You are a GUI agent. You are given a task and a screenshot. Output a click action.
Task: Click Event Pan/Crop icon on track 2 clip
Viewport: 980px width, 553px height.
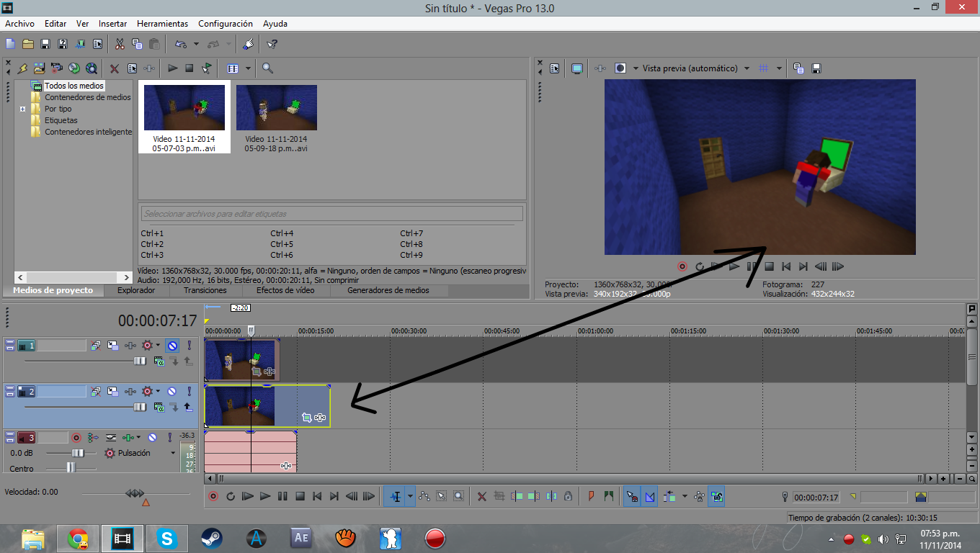coord(307,418)
